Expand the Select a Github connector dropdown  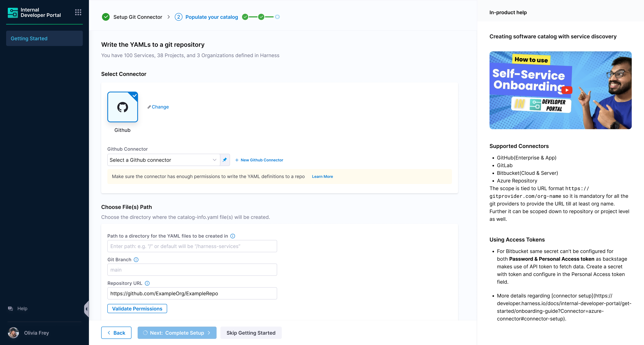point(163,160)
